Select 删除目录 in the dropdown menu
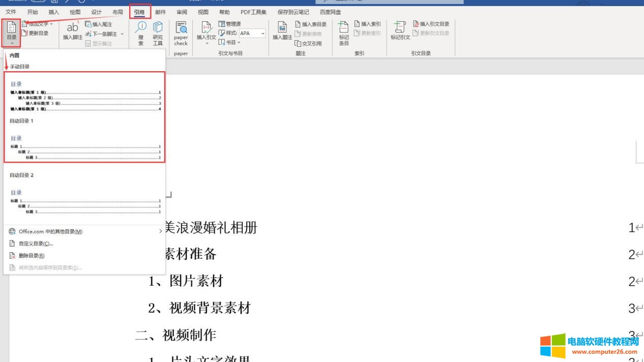This screenshot has height=362, width=644. [x=32, y=256]
